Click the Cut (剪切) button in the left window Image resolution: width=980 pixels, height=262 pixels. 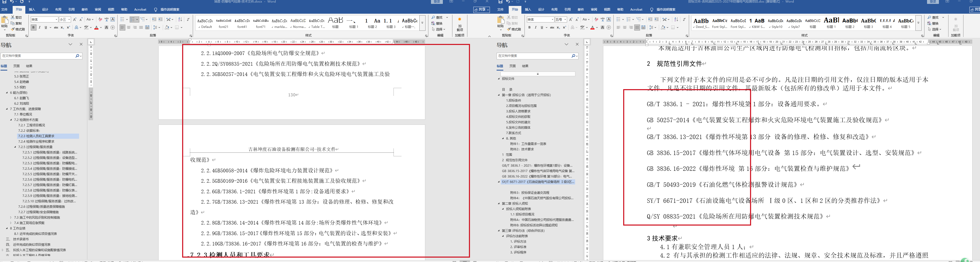coord(17,18)
